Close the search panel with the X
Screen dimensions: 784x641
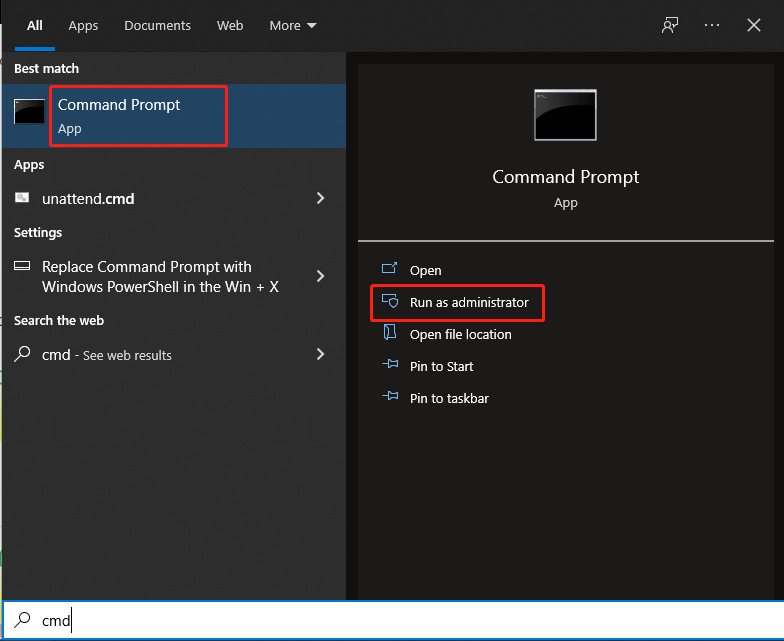754,25
